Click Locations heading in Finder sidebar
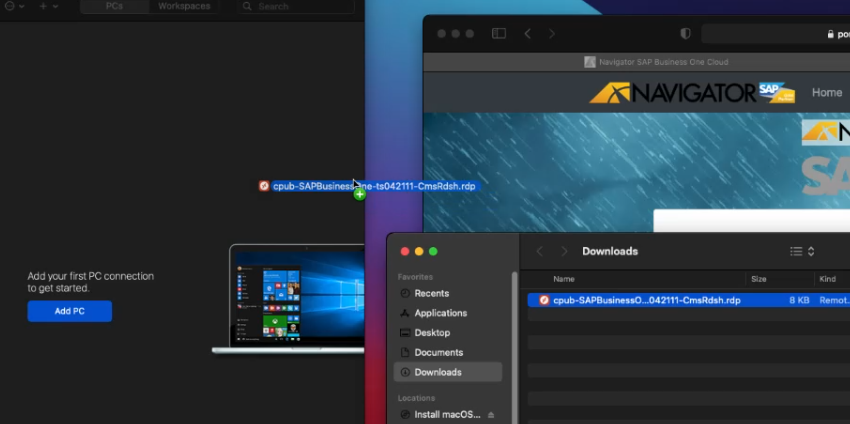 coord(416,398)
